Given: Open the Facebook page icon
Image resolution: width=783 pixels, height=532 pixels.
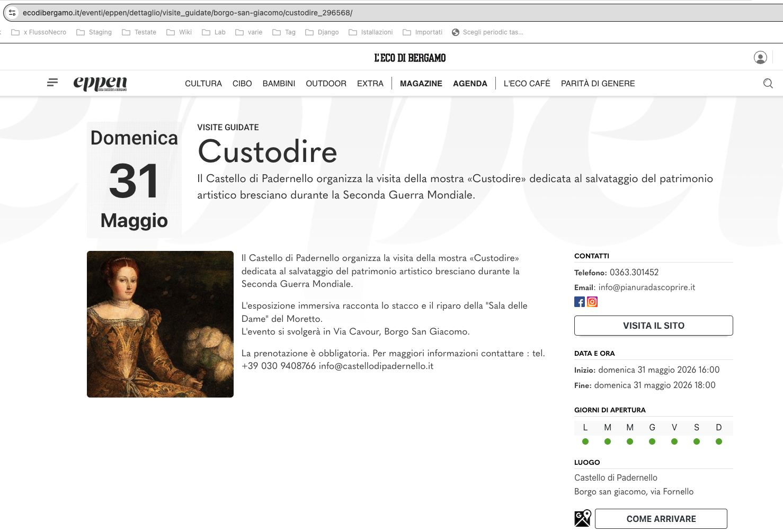Looking at the screenshot, I should (x=580, y=302).
